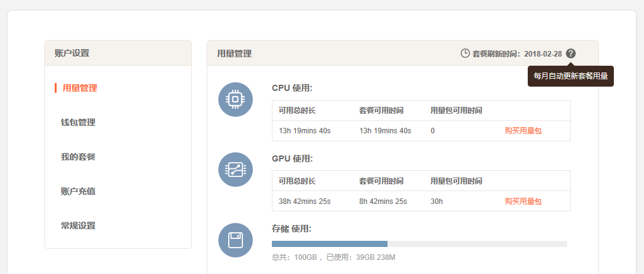Click the CPU chip icon
Viewport: 644px width, 274px height.
[x=236, y=100]
